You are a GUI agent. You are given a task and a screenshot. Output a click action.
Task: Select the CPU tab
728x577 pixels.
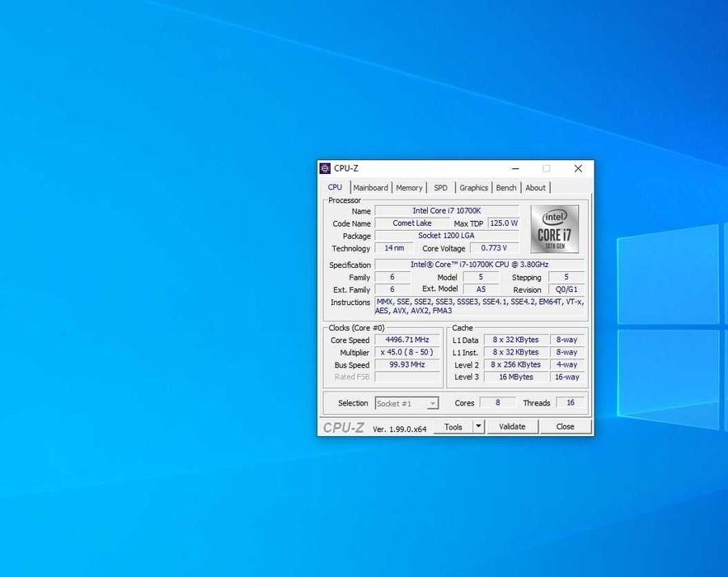(x=335, y=187)
